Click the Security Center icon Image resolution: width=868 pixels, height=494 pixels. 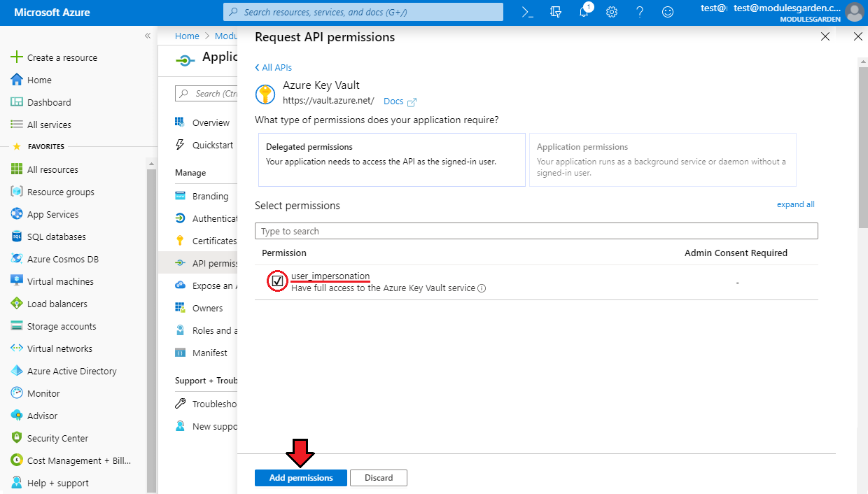(x=17, y=438)
